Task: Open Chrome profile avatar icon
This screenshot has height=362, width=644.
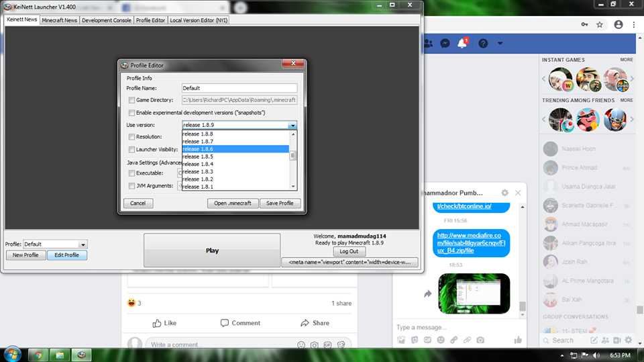Action: point(619,25)
